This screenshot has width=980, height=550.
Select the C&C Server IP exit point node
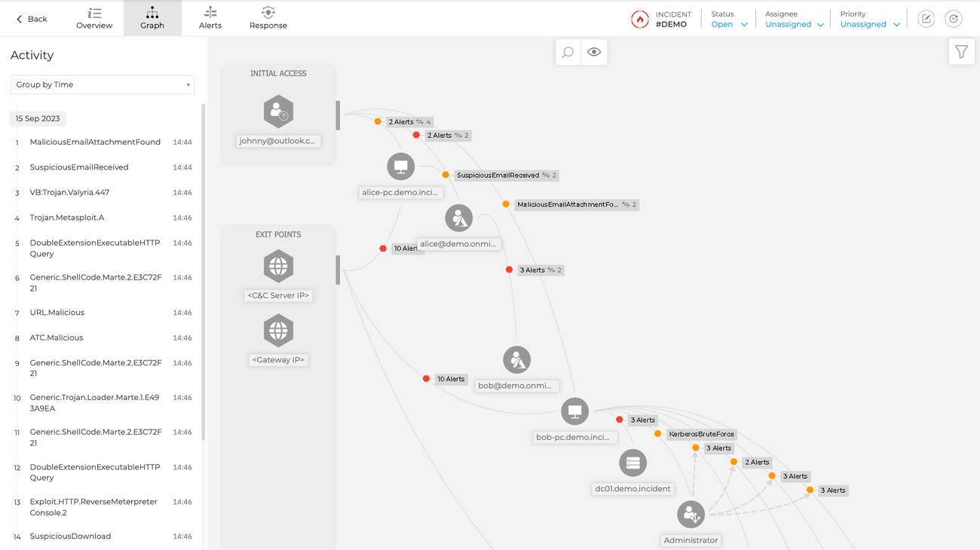point(278,266)
